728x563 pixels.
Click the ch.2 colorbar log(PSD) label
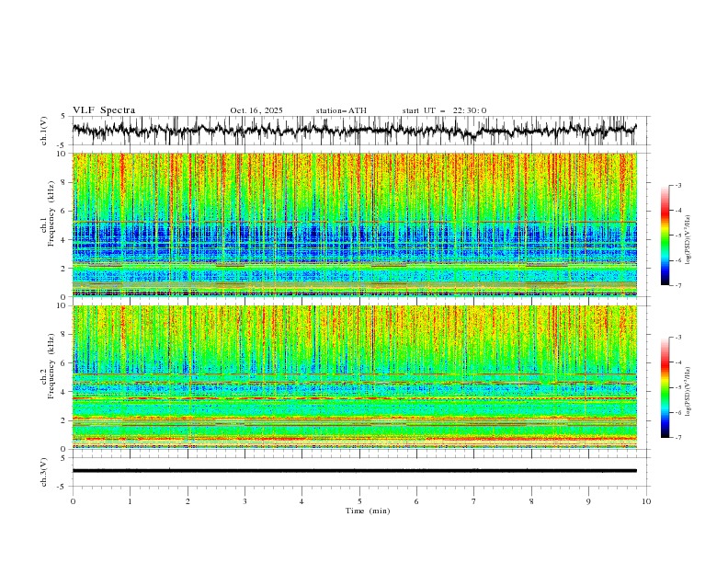coord(688,392)
